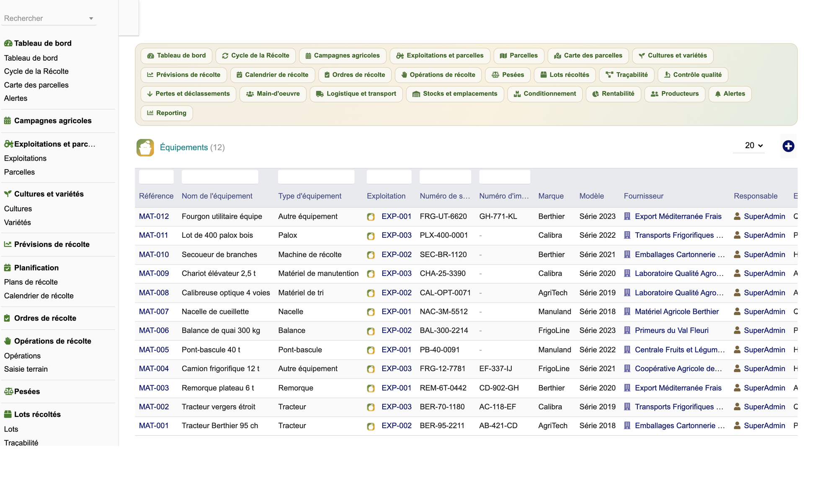Screen dimensions: 815x504
Task: Select the Contrôle qualité tab
Action: pyautogui.click(x=693, y=75)
